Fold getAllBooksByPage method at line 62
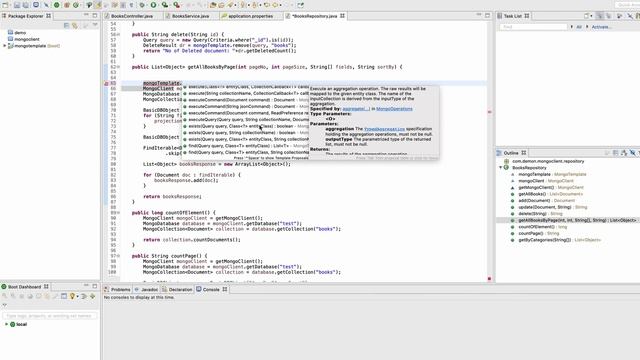This screenshot has height=360, width=640. [118, 67]
